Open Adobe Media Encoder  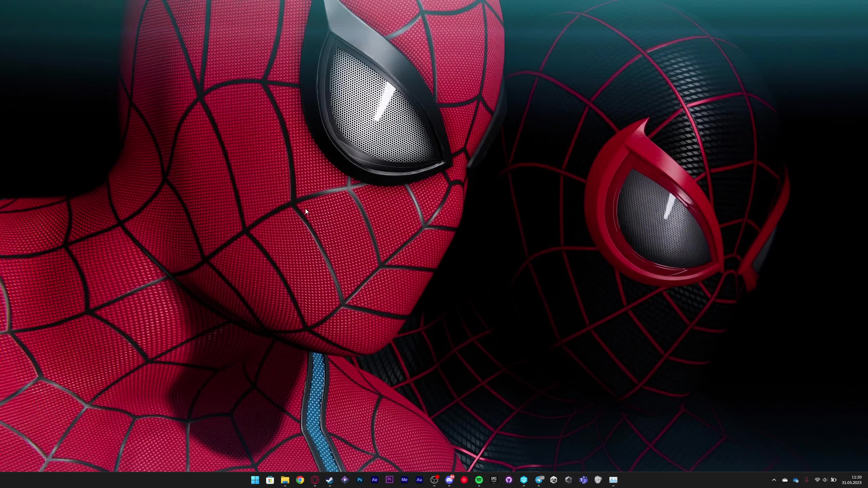tap(404, 480)
